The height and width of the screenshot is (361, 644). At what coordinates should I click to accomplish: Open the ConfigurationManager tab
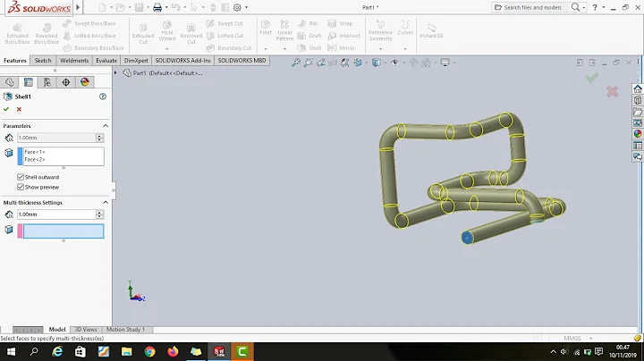47,82
